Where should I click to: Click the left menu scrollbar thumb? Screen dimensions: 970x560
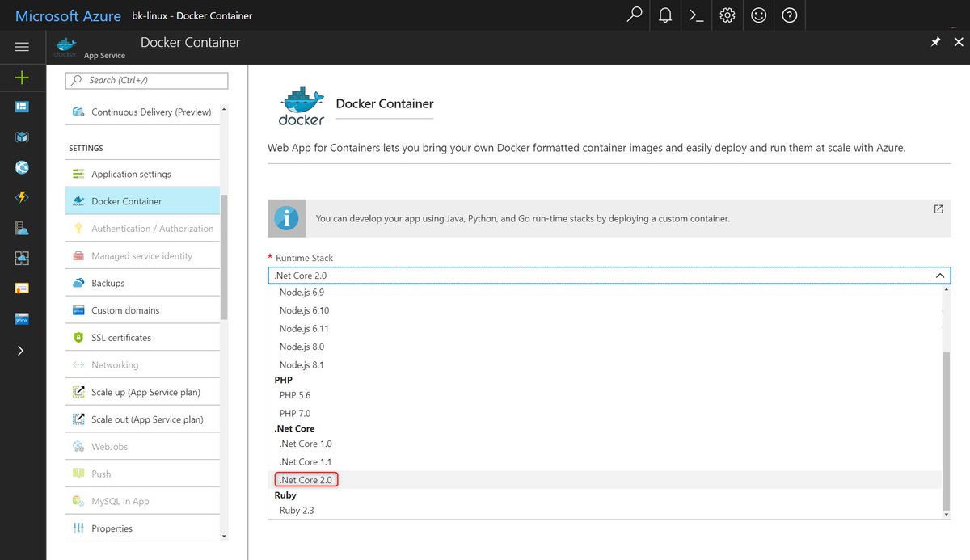click(225, 256)
